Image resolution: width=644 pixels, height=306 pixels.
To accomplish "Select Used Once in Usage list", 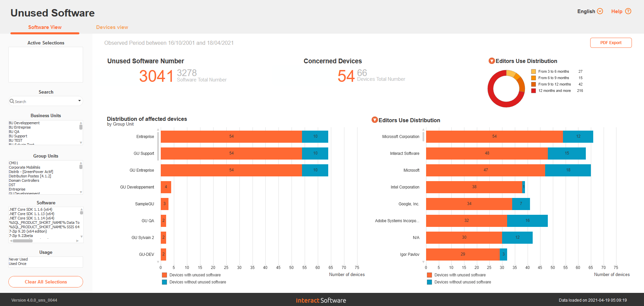I will coord(17,264).
